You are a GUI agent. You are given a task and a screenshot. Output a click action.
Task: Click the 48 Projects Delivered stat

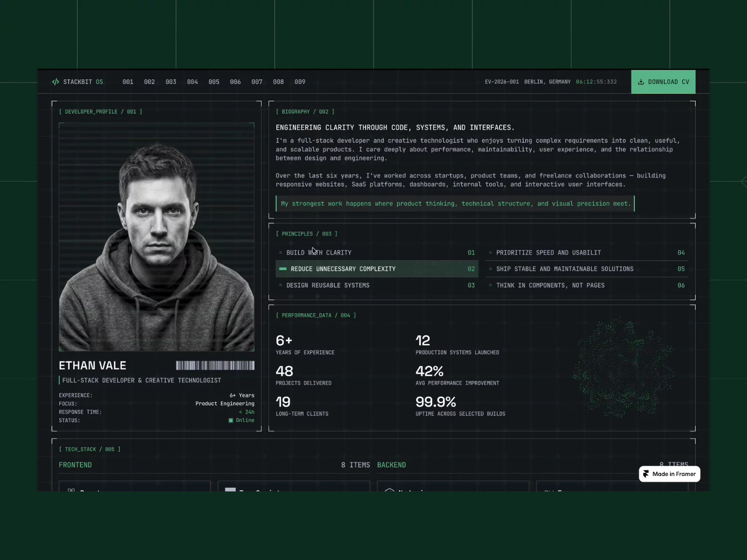[303, 375]
